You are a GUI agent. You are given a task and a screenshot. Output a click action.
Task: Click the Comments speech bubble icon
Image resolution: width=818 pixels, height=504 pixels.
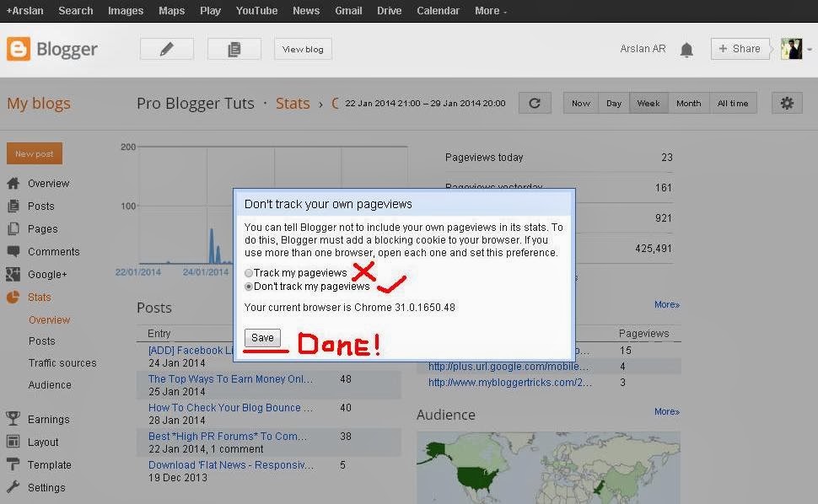[x=13, y=251]
